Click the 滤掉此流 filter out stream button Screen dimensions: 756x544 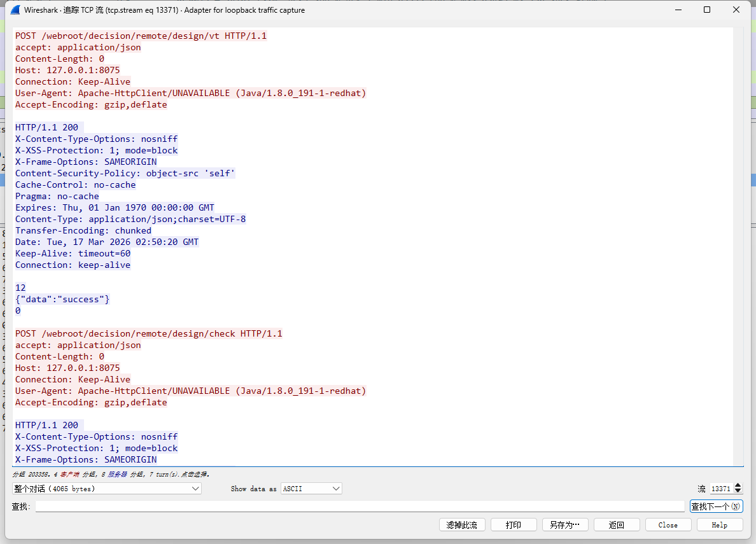[462, 525]
